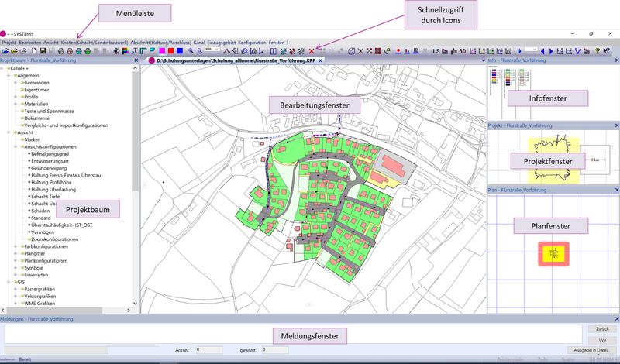Open the Konfiguration menu
620x364 pixels.
(x=252, y=43)
